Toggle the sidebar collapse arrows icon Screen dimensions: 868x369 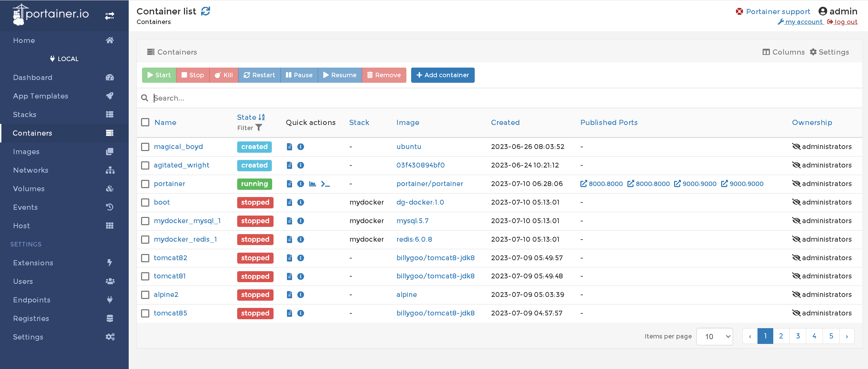[x=109, y=16]
